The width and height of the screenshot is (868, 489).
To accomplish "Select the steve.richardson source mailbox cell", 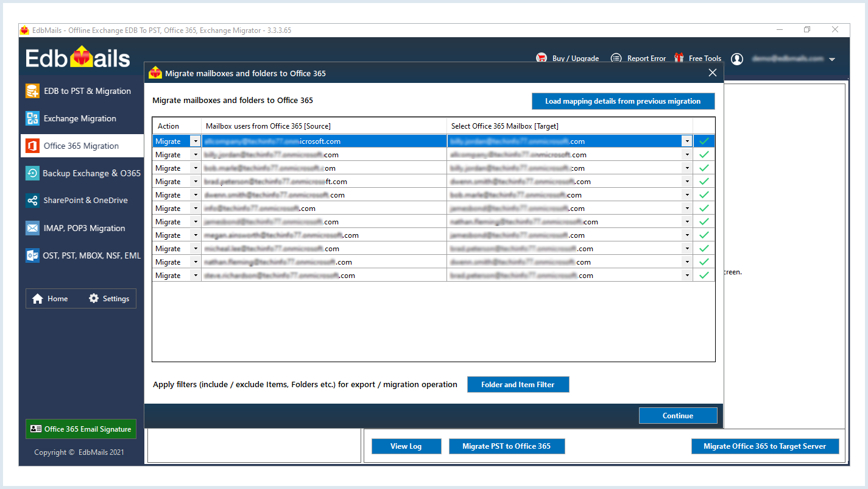I will (x=324, y=276).
